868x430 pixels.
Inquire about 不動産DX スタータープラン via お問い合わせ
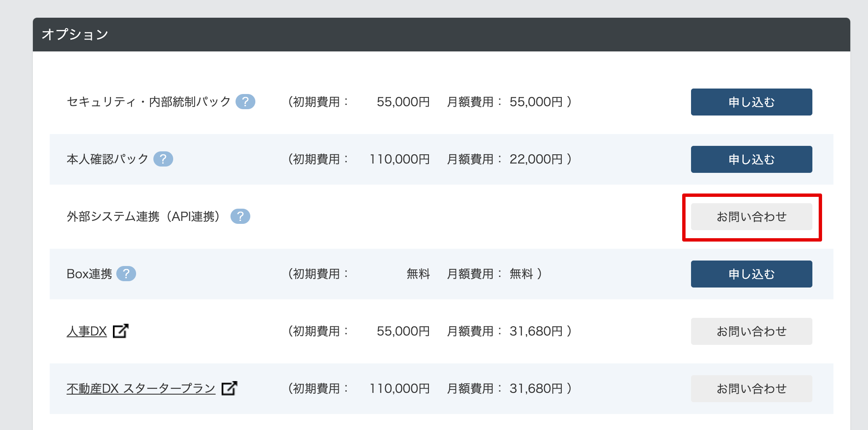751,389
